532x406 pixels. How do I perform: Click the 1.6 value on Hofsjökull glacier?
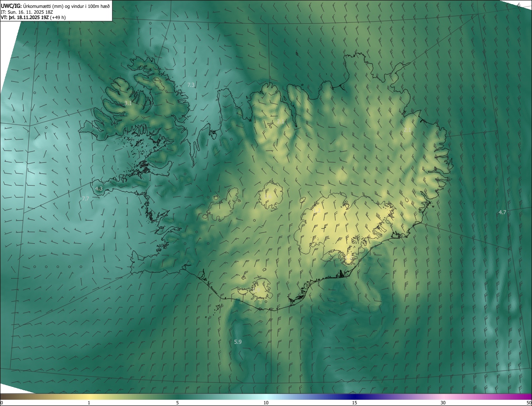[268, 196]
